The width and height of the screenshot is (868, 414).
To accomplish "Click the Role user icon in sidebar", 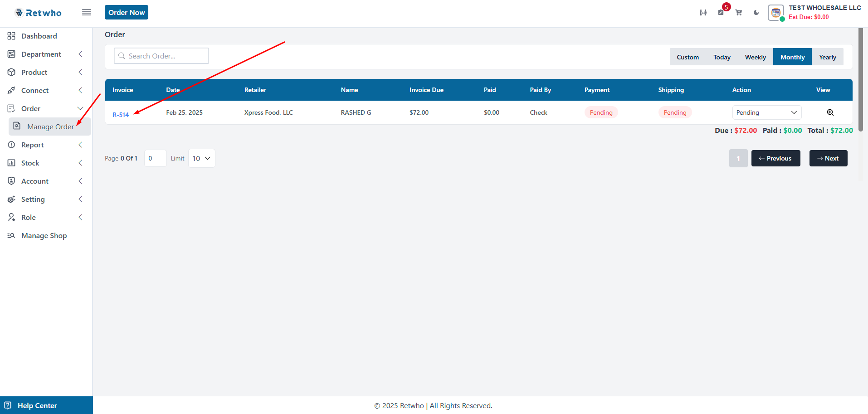I will point(11,217).
